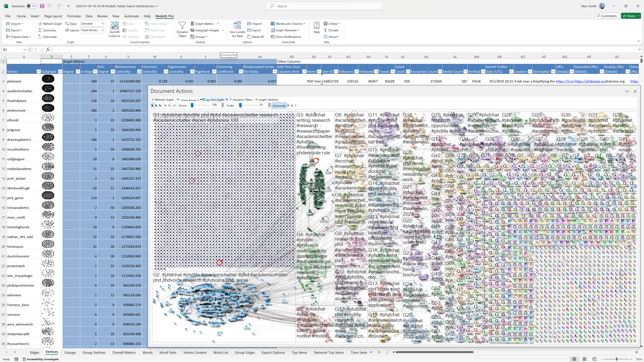Toggle the AutoSave switch
Image resolution: width=644 pixels, height=362 pixels.
point(32,6)
